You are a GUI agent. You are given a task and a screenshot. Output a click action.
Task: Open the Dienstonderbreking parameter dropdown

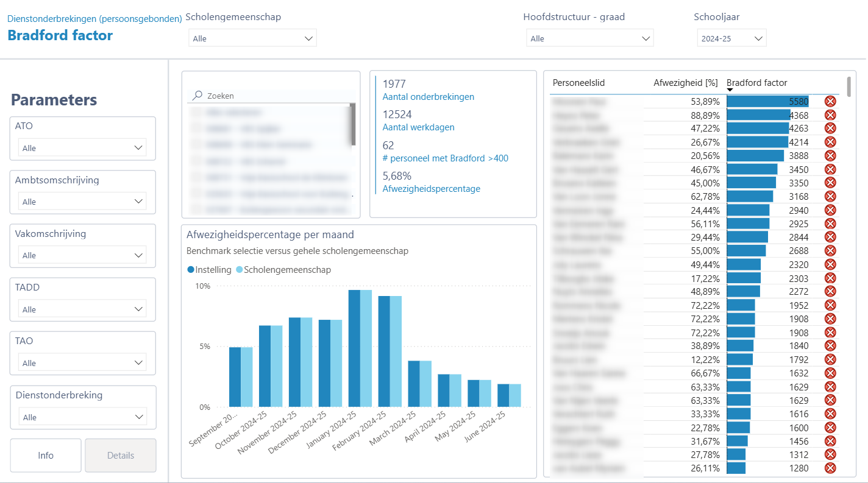82,417
